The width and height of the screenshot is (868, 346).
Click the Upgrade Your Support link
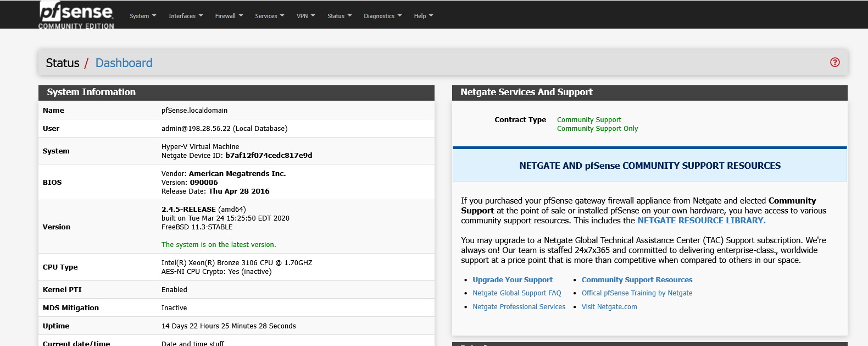512,280
